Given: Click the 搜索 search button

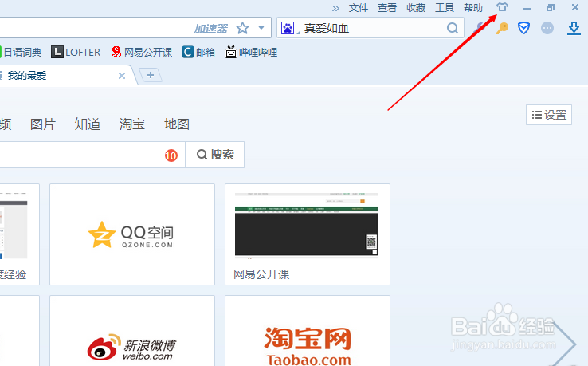Looking at the screenshot, I should 215,155.
